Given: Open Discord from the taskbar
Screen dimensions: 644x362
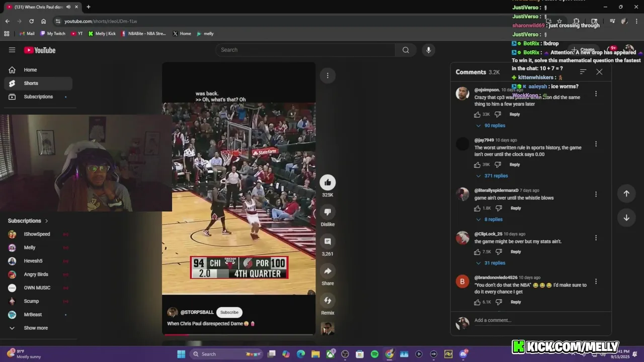Looking at the screenshot, I should (x=463, y=354).
